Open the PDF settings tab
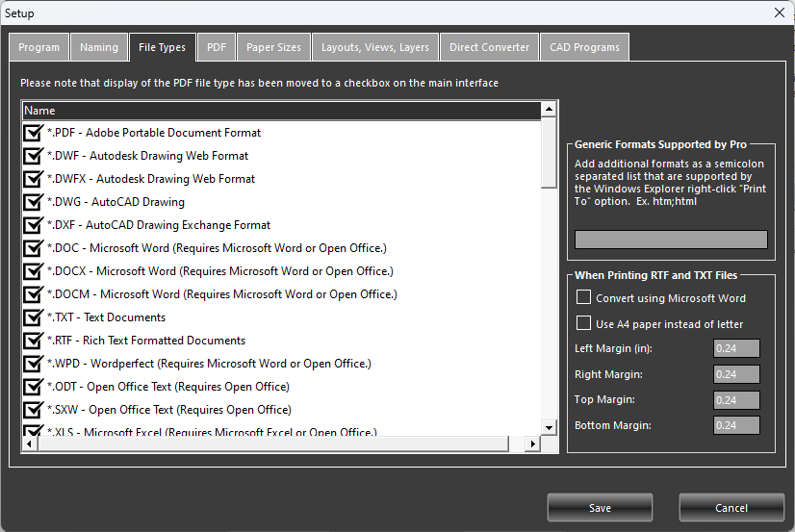This screenshot has height=532, width=795. point(217,47)
